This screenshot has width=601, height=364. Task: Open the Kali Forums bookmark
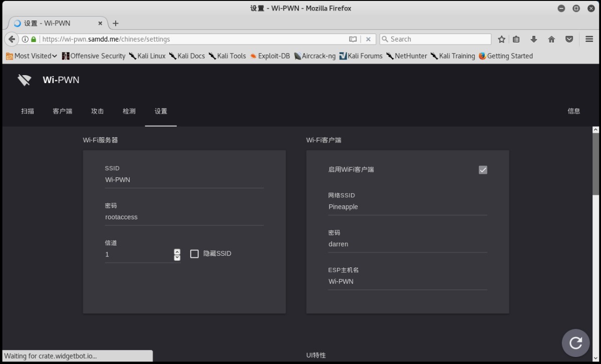(361, 56)
